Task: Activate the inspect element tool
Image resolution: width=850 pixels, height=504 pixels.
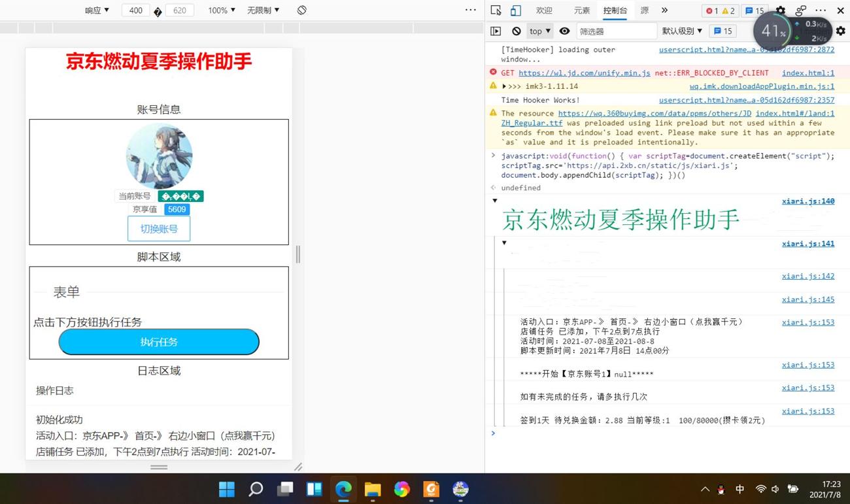Action: [495, 10]
